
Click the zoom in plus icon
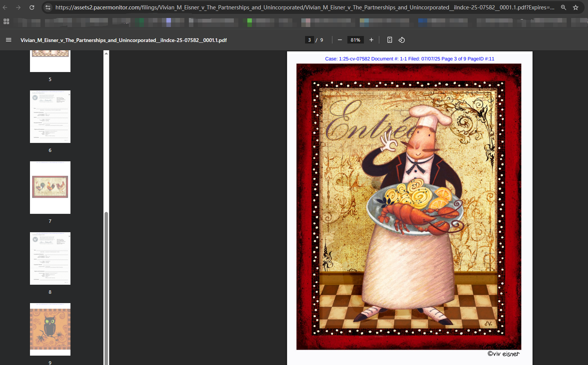click(371, 40)
